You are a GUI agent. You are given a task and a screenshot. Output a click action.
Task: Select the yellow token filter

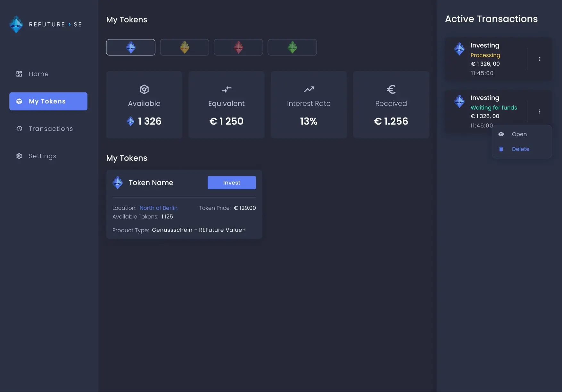(185, 47)
